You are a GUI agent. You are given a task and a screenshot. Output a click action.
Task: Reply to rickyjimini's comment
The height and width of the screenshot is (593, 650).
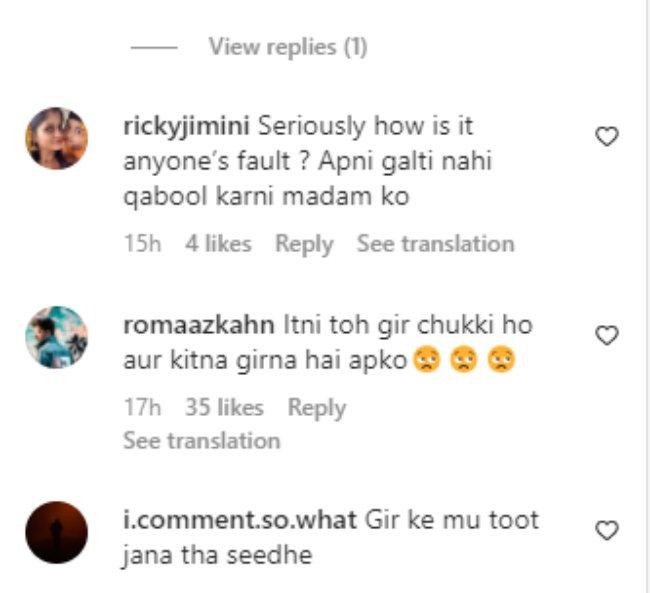coord(304,244)
